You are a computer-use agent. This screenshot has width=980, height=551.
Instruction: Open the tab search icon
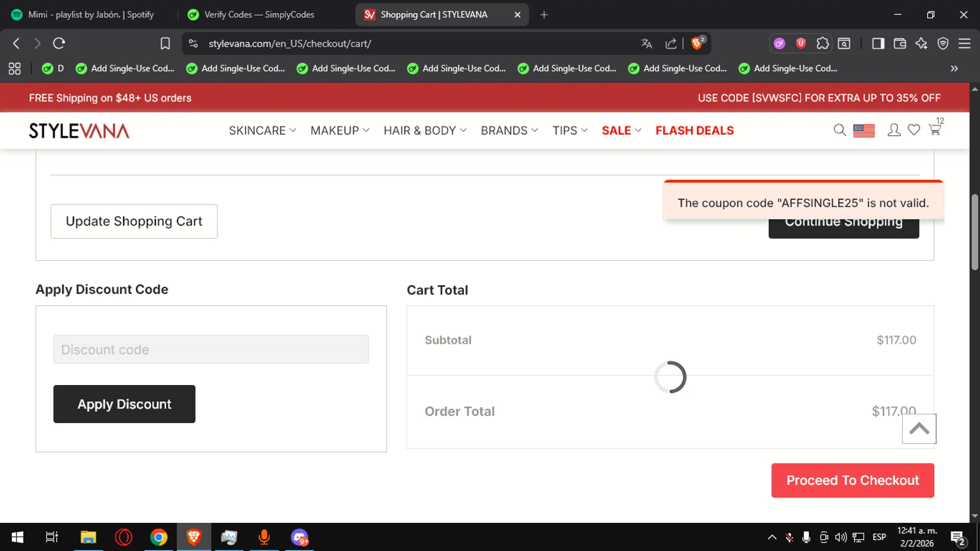tap(844, 43)
